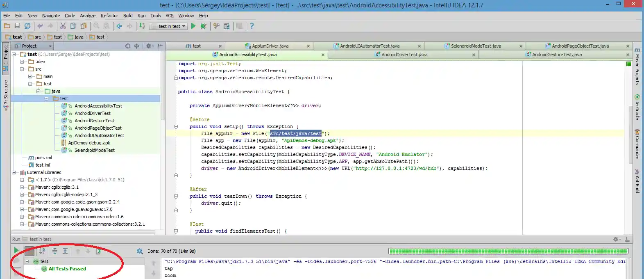Copy using the toolbar copy icon
Viewport: 644px width, 279px height.
[73, 26]
